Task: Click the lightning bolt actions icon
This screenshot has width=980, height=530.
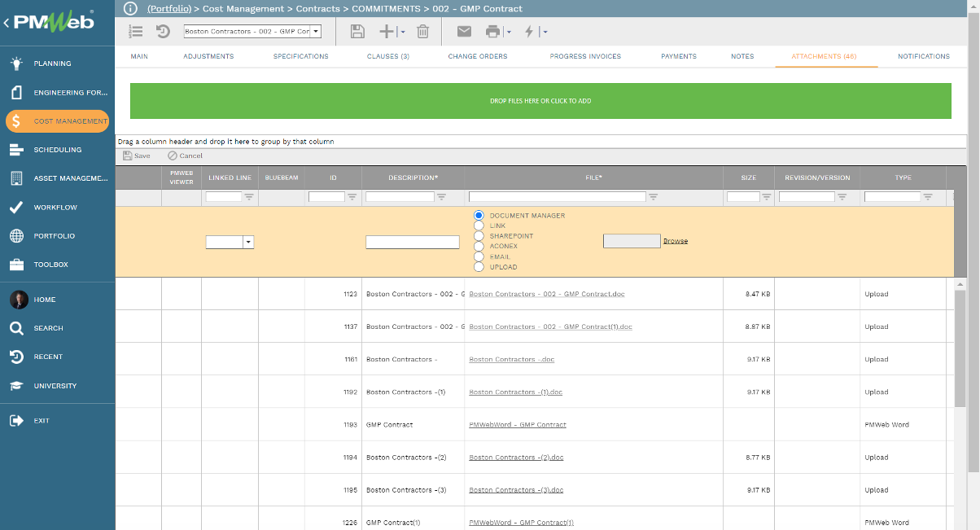Action: coord(529,32)
